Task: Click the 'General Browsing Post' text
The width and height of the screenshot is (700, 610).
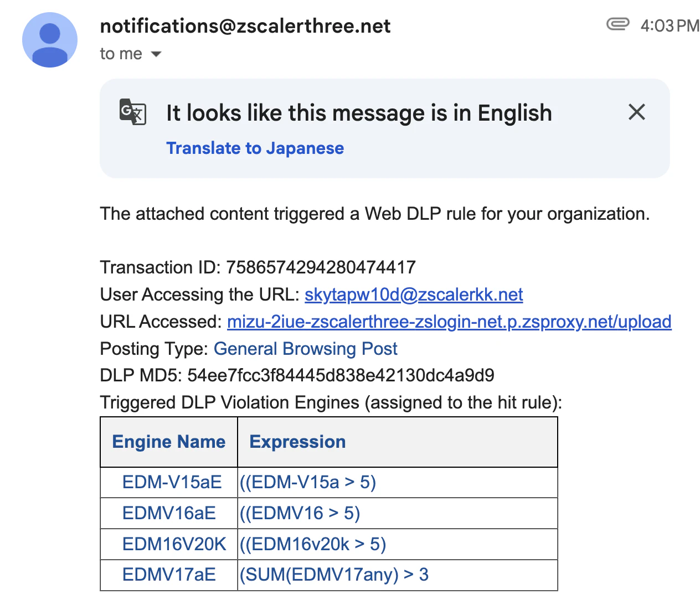Action: [306, 349]
